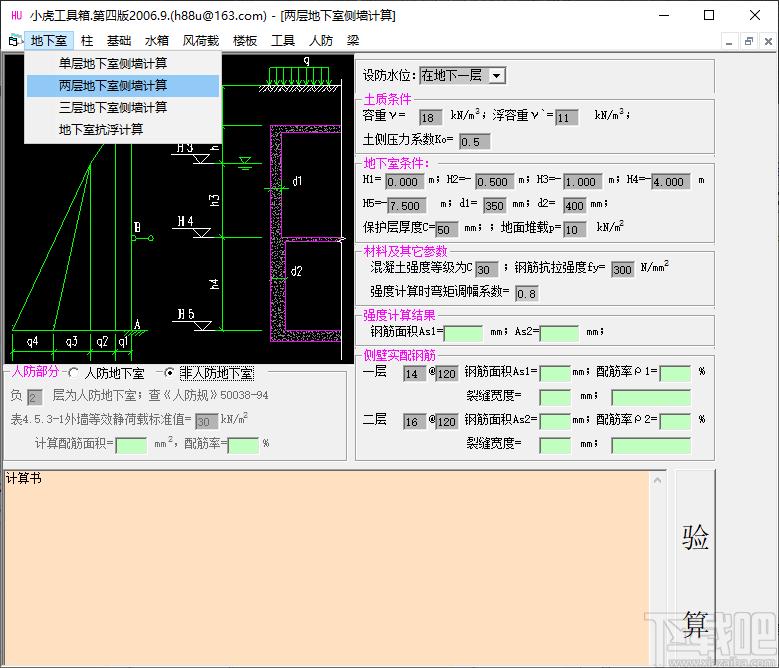
Task: Click the 一层 rebar spacing field
Action: coord(447,373)
